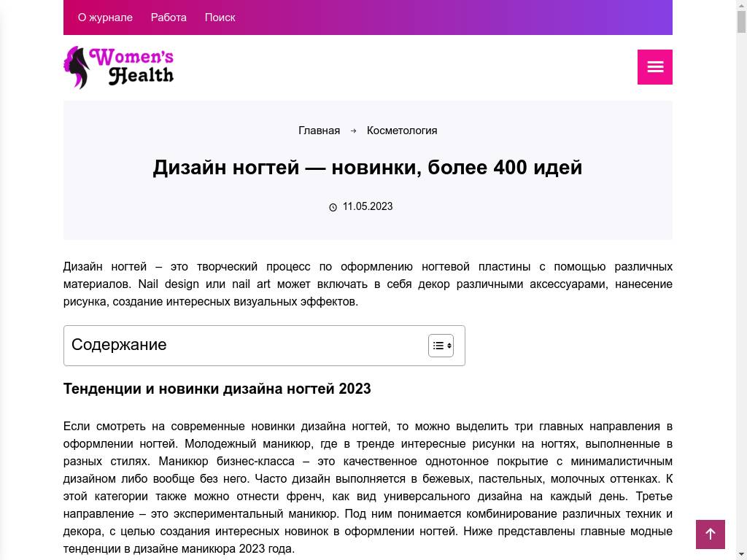The width and height of the screenshot is (747, 560).
Task: Click the article title about nail design ideas
Action: click(367, 167)
